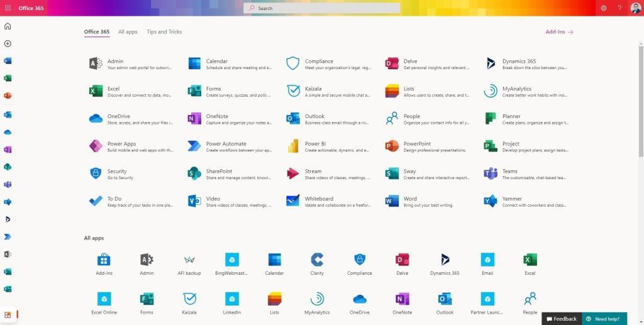Open the Compliance tile in Office 365 grid
Viewport: 644px width, 325px height.
328,63
